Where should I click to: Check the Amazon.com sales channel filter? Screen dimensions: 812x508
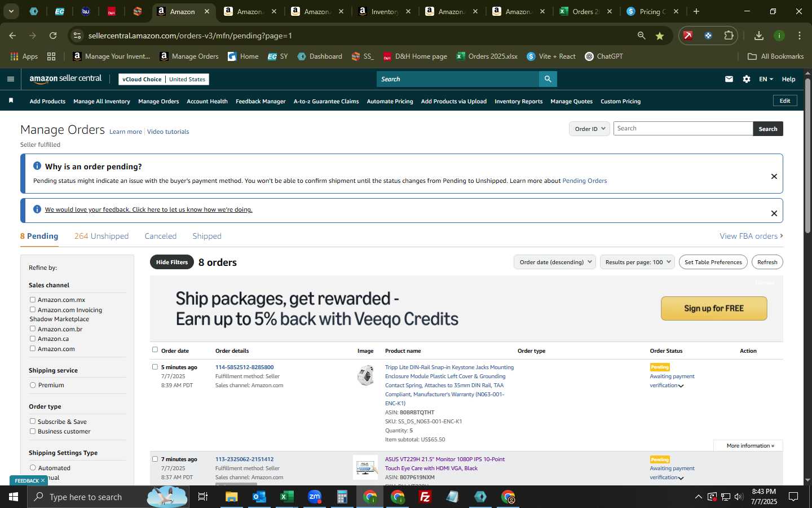tap(33, 348)
